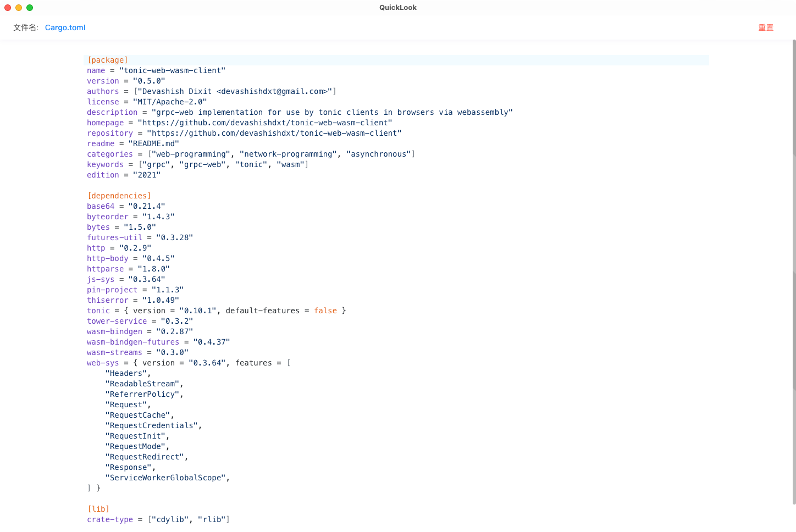This screenshot has height=532, width=796.
Task: Click the base64 = "0.21.4" line
Action: [126, 207]
